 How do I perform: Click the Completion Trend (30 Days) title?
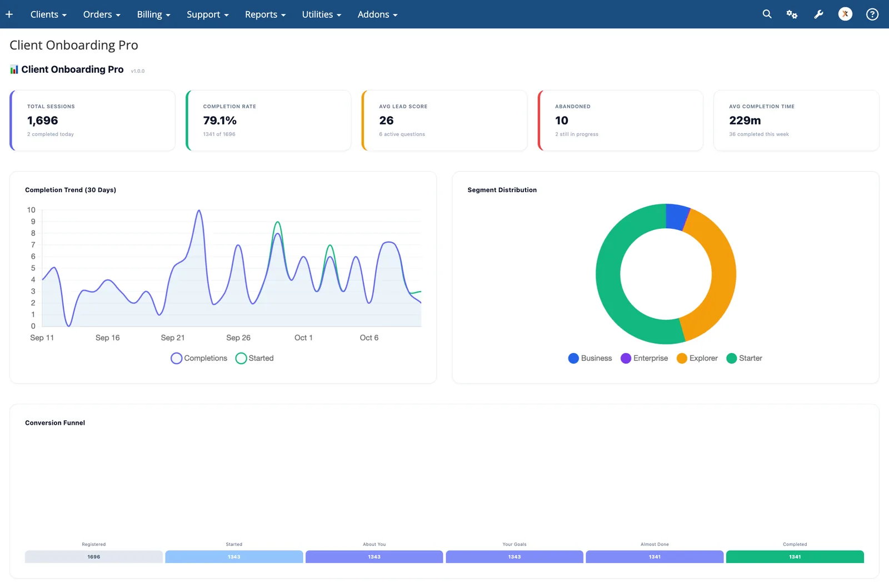71,190
